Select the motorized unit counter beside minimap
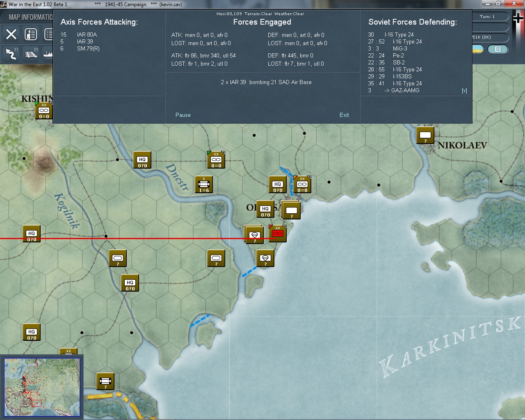Viewport: 525px width, 420px height. pos(105,381)
